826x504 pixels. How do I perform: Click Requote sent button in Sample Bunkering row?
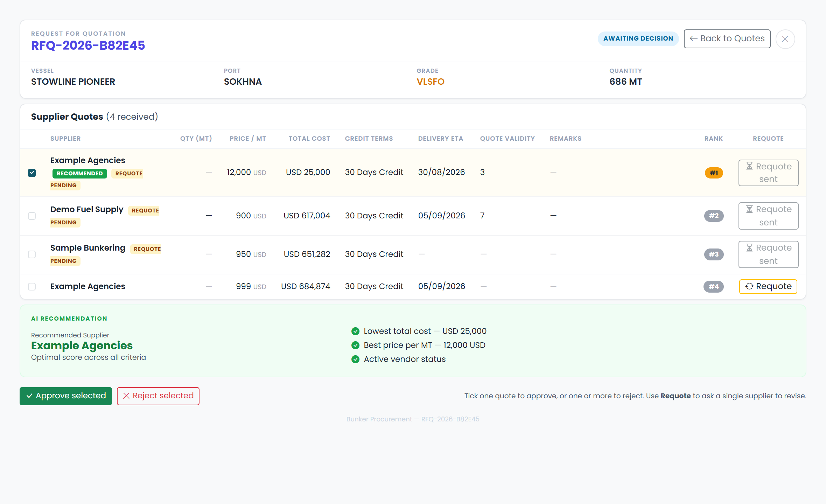coord(768,254)
